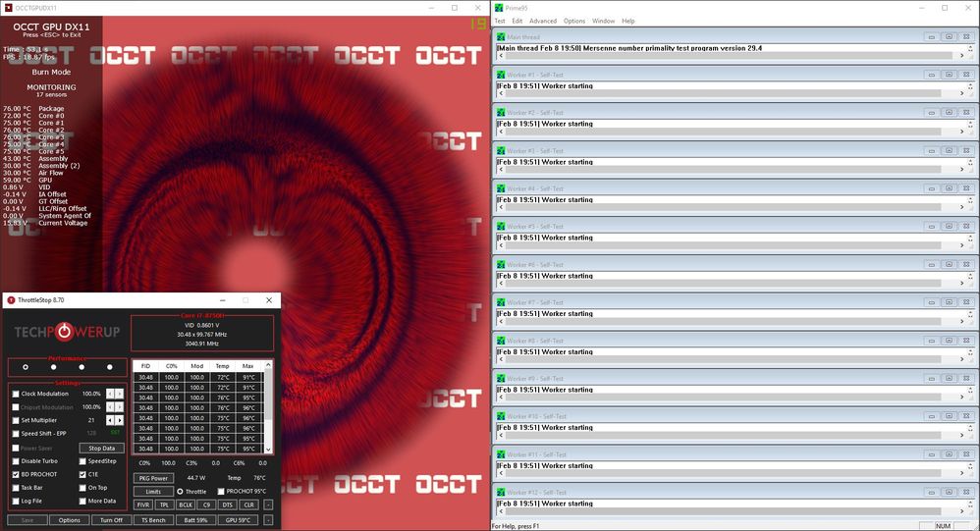The width and height of the screenshot is (980, 531).
Task: Click the Prime95 title bar application icon
Action: point(499,8)
